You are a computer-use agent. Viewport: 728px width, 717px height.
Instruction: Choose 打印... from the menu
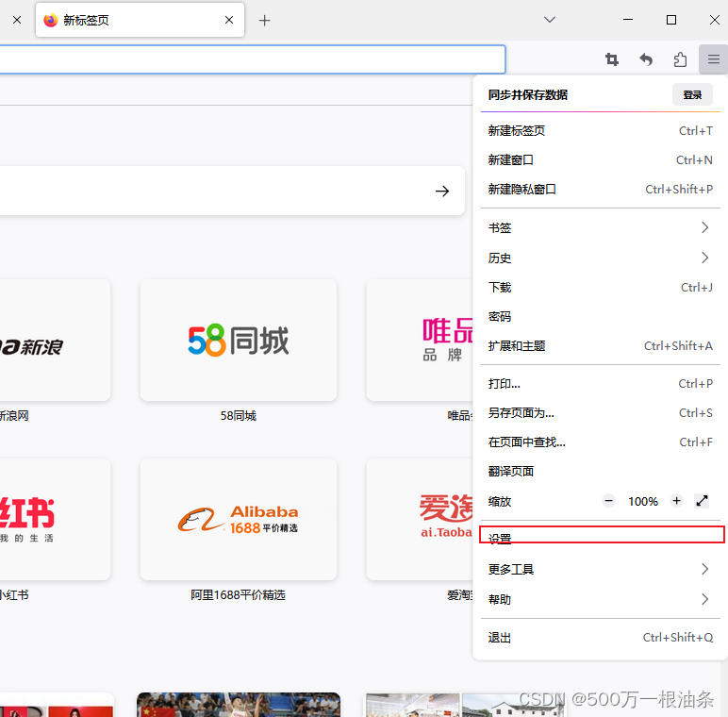(x=601, y=384)
